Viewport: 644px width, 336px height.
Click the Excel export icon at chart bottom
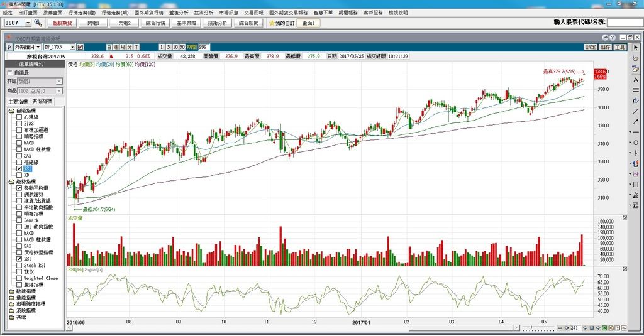pos(604,328)
